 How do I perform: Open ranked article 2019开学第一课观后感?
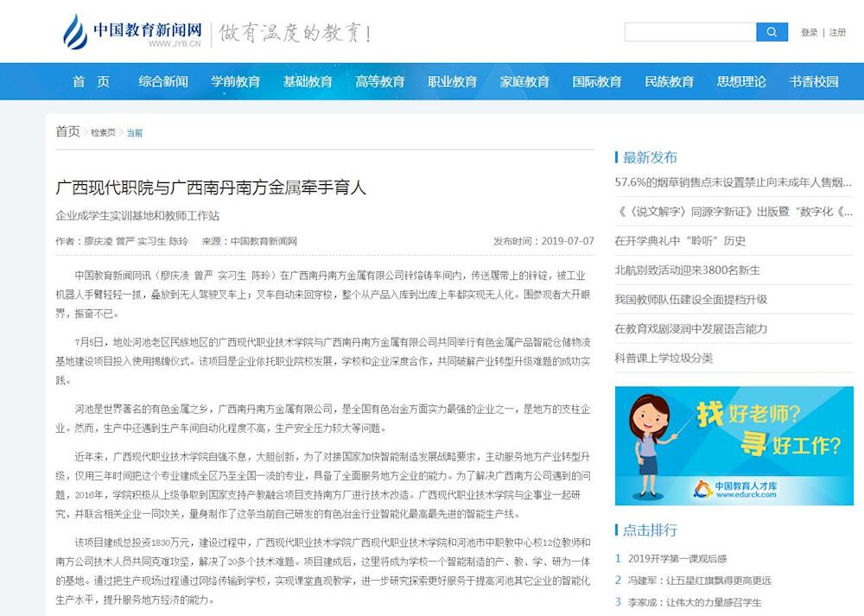pyautogui.click(x=677, y=559)
